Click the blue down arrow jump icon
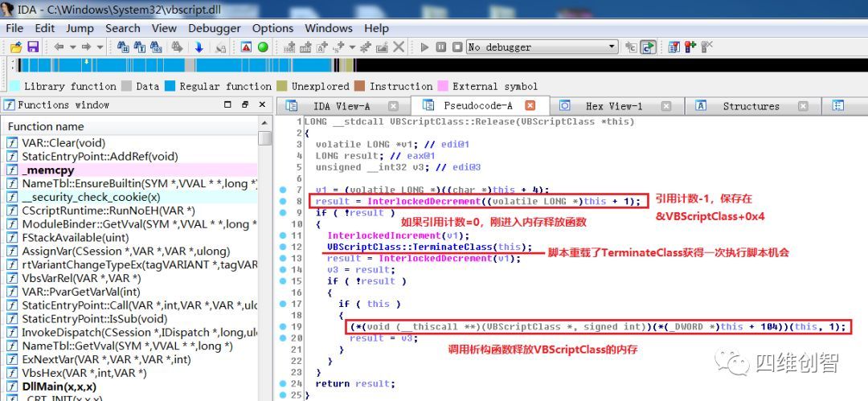 (x=199, y=47)
